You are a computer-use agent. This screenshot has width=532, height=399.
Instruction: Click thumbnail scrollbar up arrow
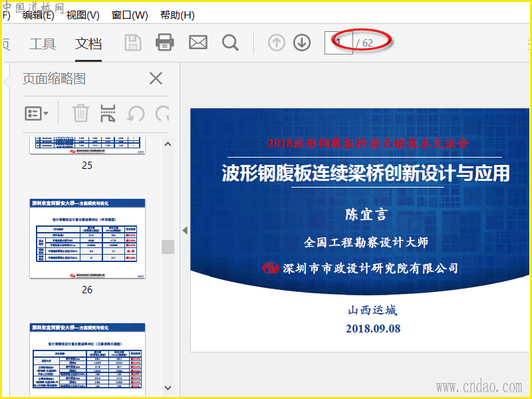[x=168, y=144]
